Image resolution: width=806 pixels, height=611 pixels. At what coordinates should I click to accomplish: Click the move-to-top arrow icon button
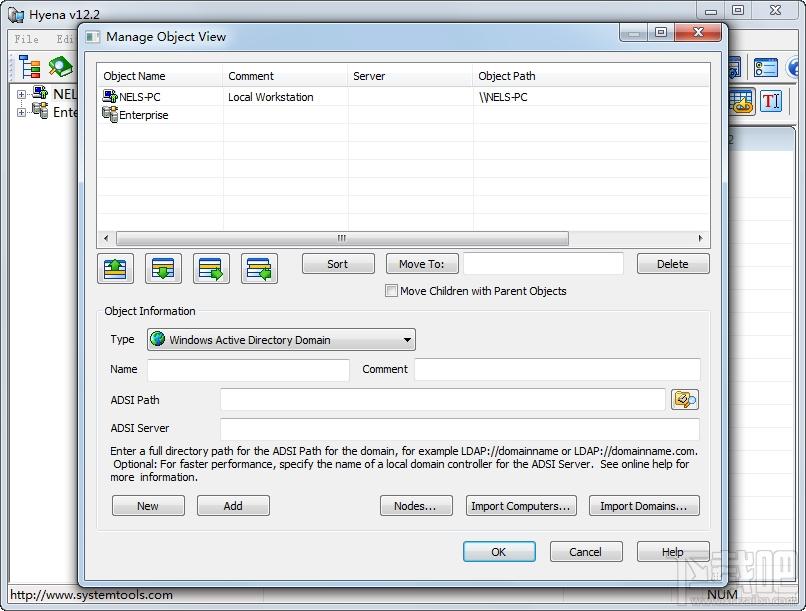point(115,268)
